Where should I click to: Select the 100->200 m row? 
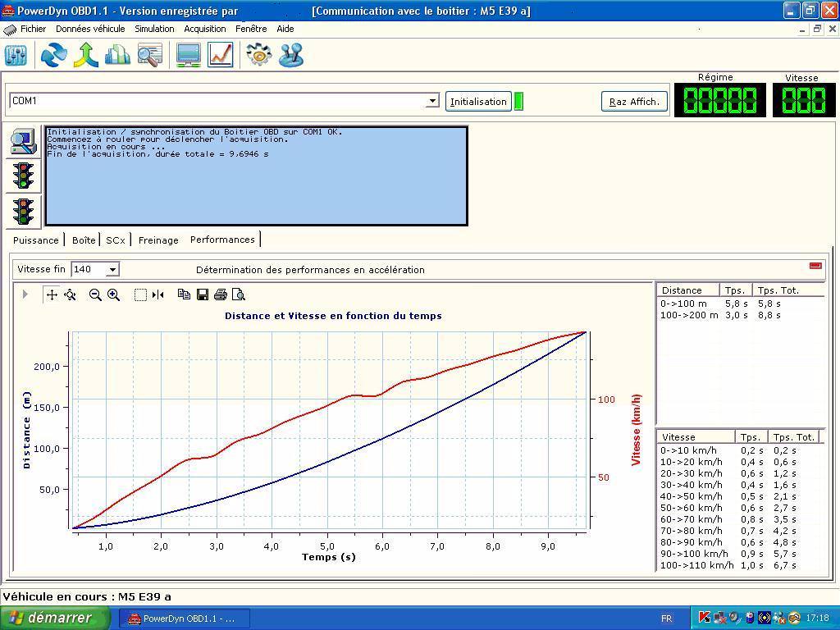[x=741, y=316]
